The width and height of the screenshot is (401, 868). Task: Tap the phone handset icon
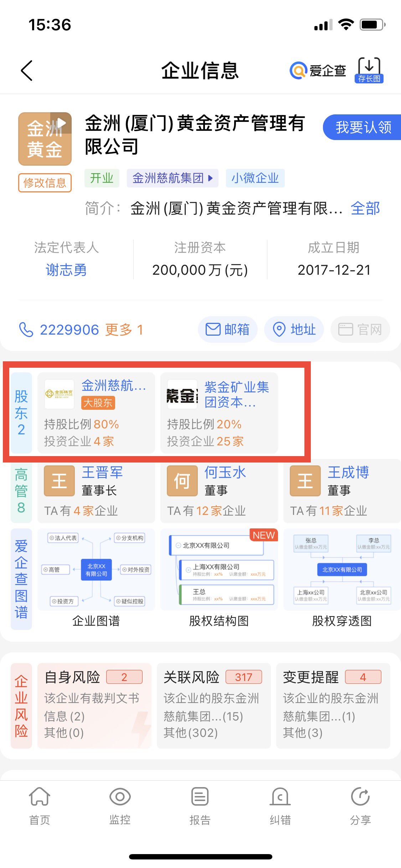click(26, 330)
